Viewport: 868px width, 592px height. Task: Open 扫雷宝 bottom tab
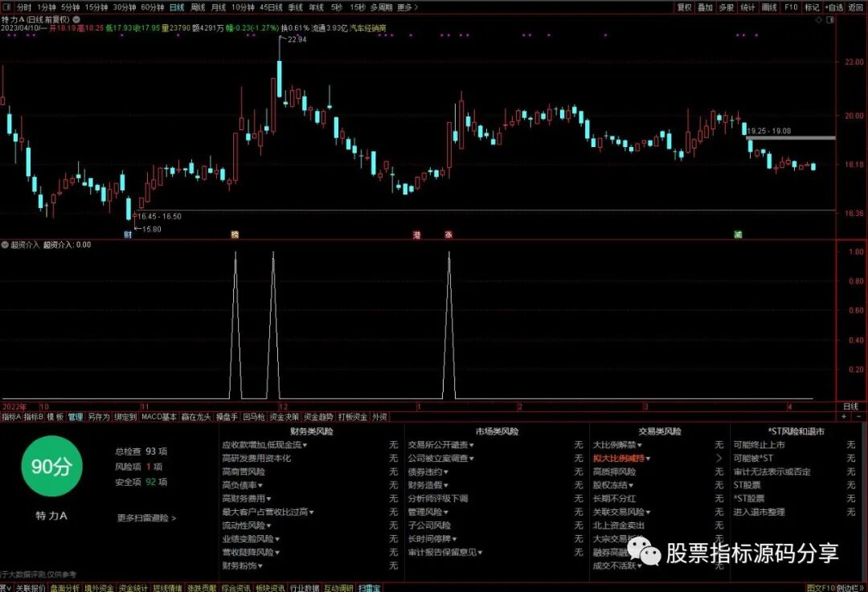click(x=369, y=587)
